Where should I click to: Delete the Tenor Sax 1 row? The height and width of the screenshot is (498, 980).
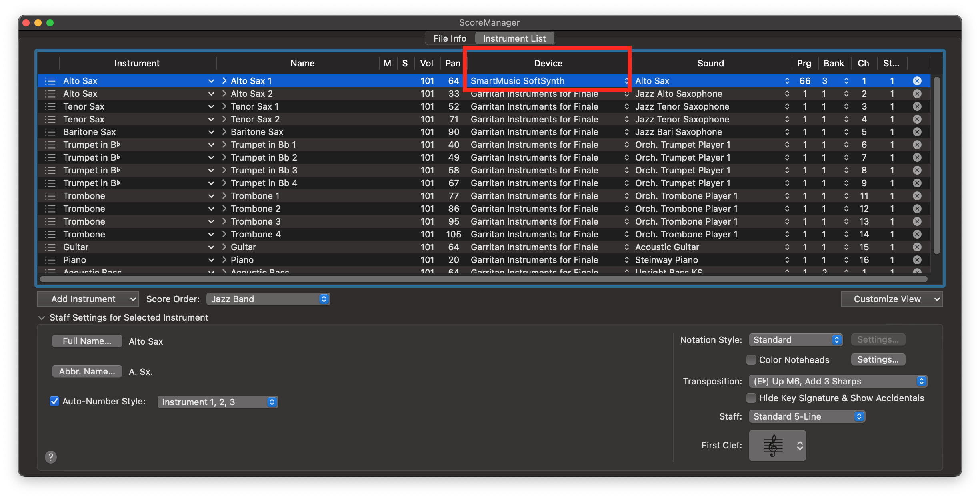[x=917, y=106]
